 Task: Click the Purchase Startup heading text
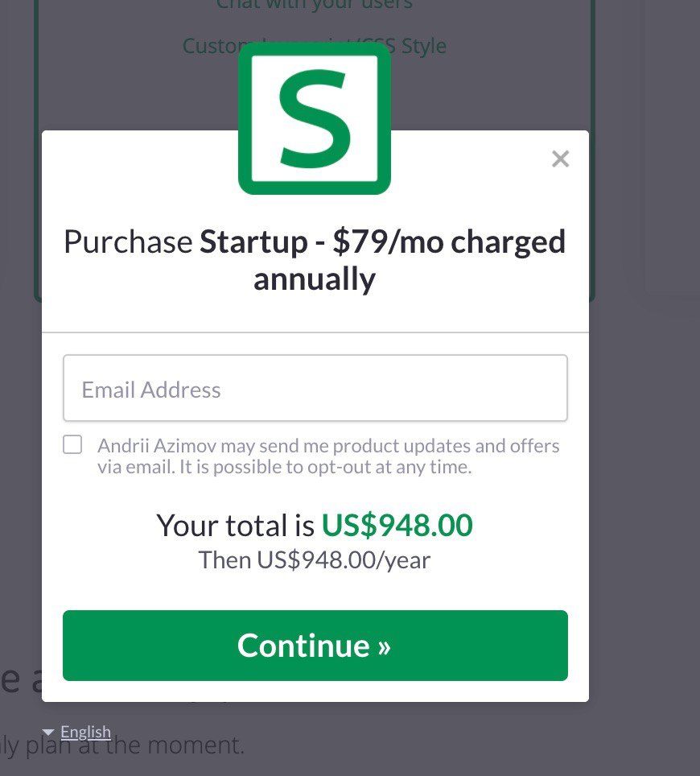tap(315, 260)
